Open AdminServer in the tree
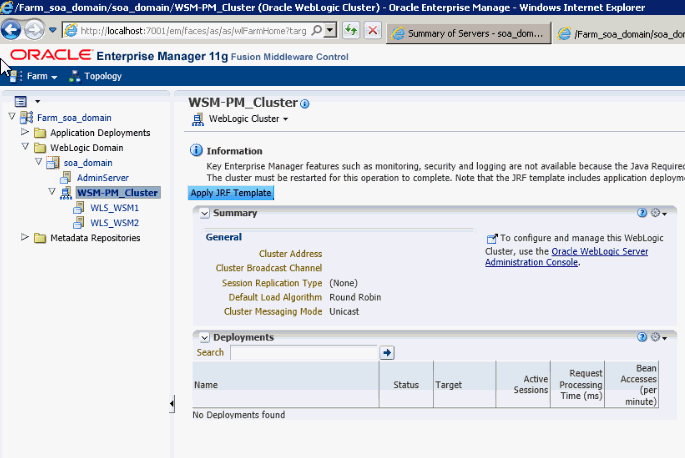Image resolution: width=685 pixels, height=458 pixels. pyautogui.click(x=103, y=177)
